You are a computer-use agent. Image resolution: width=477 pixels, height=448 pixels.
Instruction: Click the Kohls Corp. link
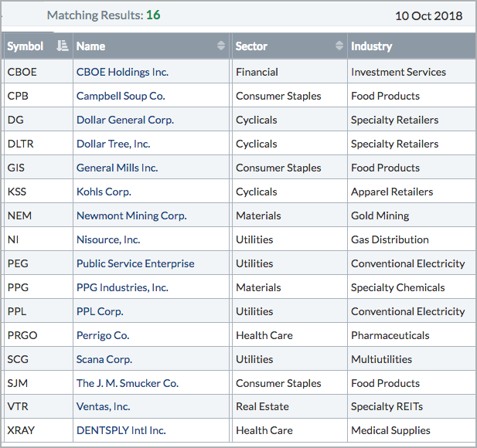tap(104, 192)
